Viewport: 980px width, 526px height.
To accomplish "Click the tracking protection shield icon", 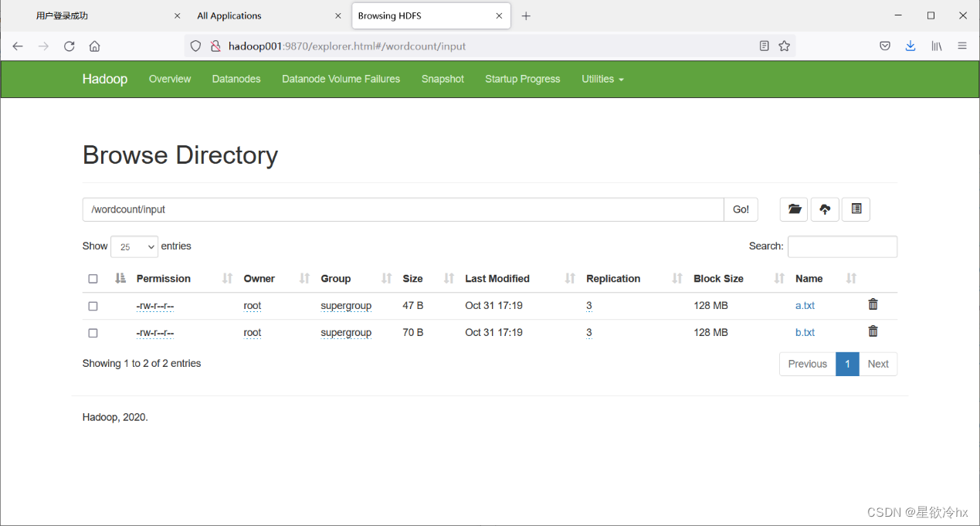I will coord(195,46).
